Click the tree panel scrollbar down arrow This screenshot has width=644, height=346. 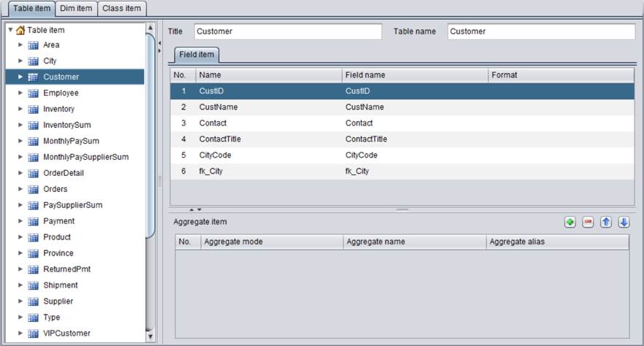[151, 337]
